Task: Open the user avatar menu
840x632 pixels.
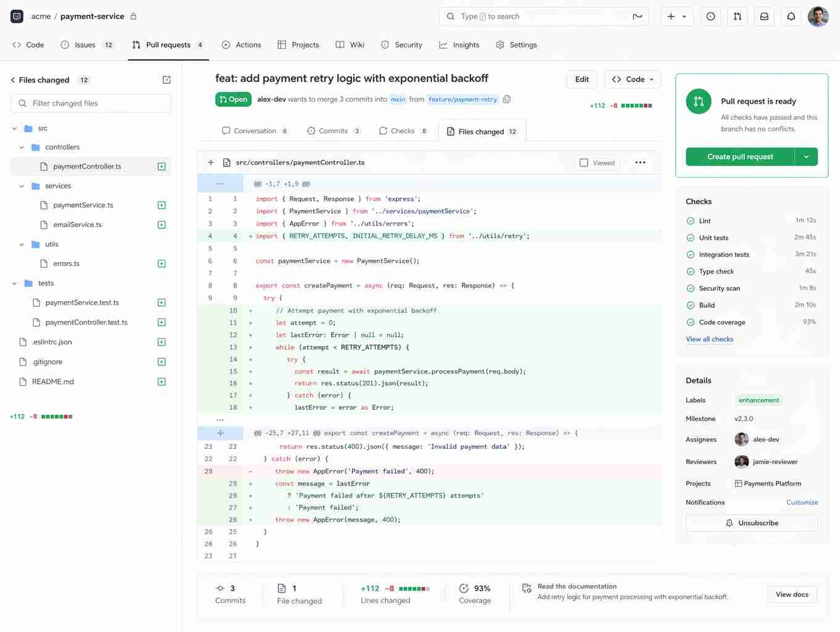Action: tap(818, 17)
